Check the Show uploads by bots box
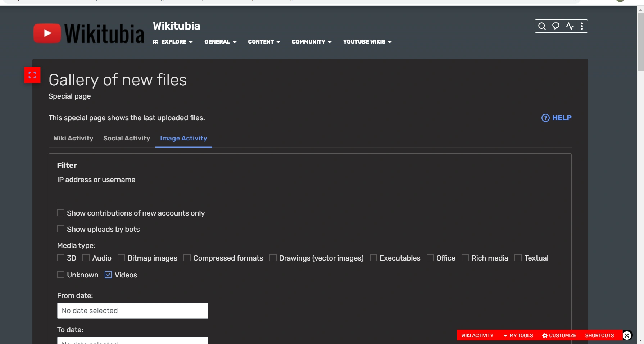Image resolution: width=644 pixels, height=344 pixels. [x=60, y=229]
